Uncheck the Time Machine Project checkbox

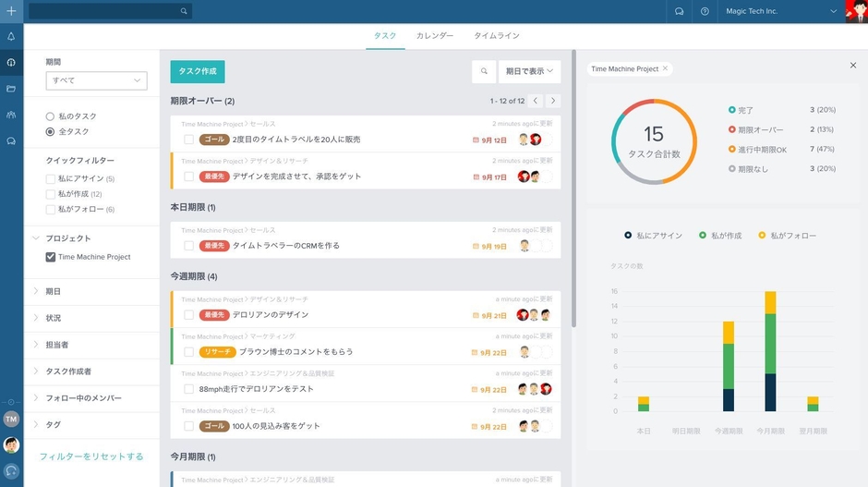point(51,257)
